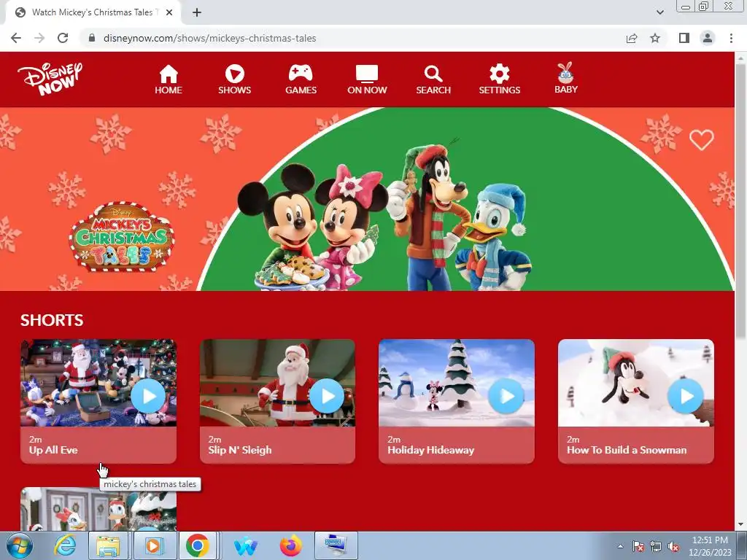Image resolution: width=747 pixels, height=560 pixels.
Task: Launch Internet Explorer from the taskbar
Action: pyautogui.click(x=65, y=545)
